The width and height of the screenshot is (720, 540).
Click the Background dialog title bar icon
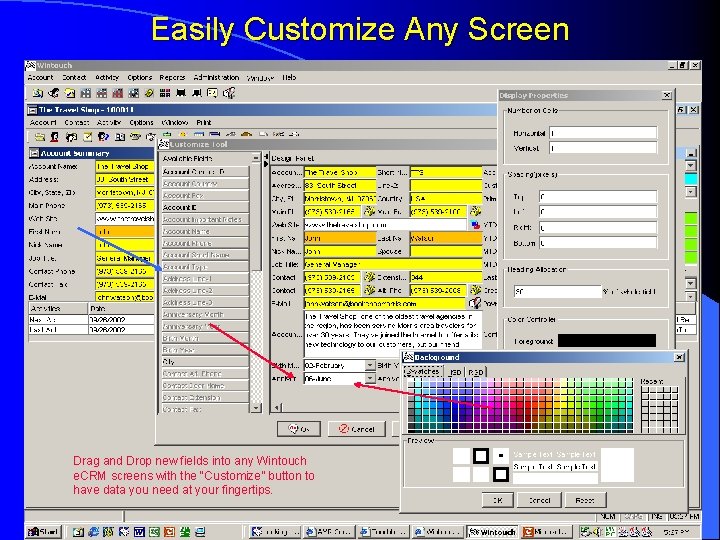pyautogui.click(x=408, y=357)
